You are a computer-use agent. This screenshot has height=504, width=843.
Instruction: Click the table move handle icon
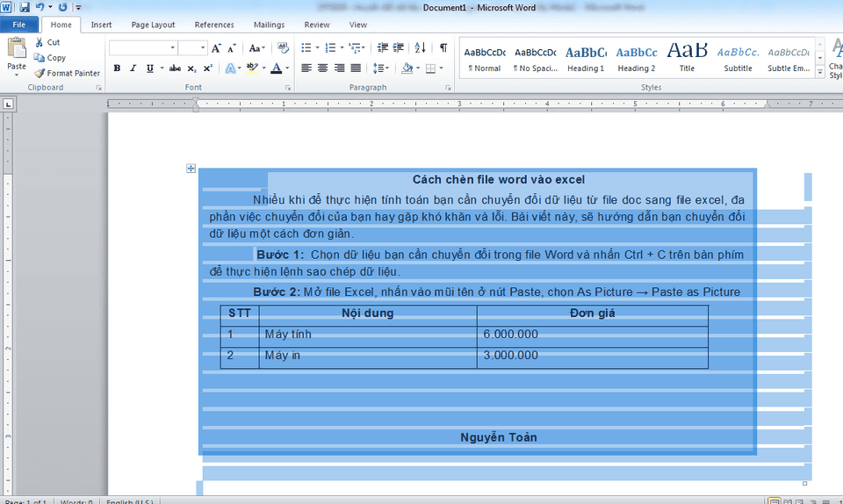(191, 169)
